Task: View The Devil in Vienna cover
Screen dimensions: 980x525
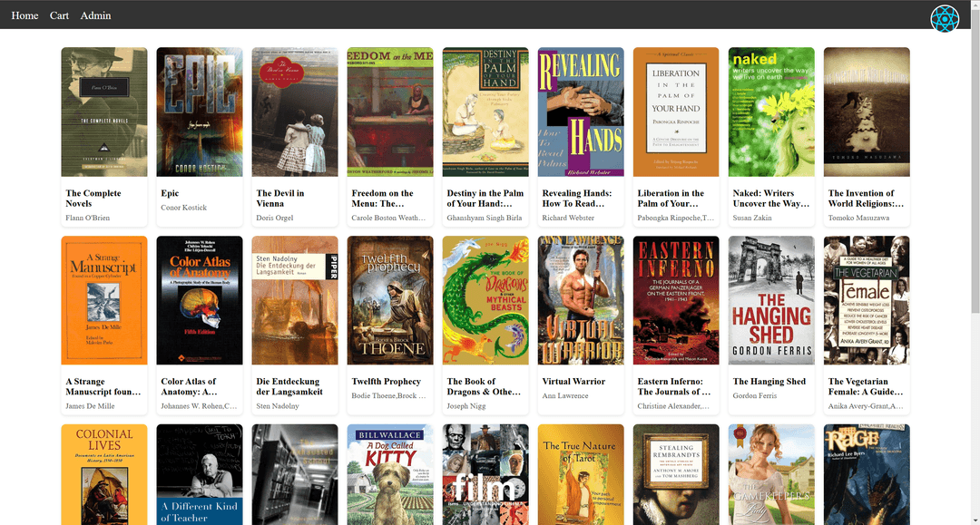Action: coord(295,112)
